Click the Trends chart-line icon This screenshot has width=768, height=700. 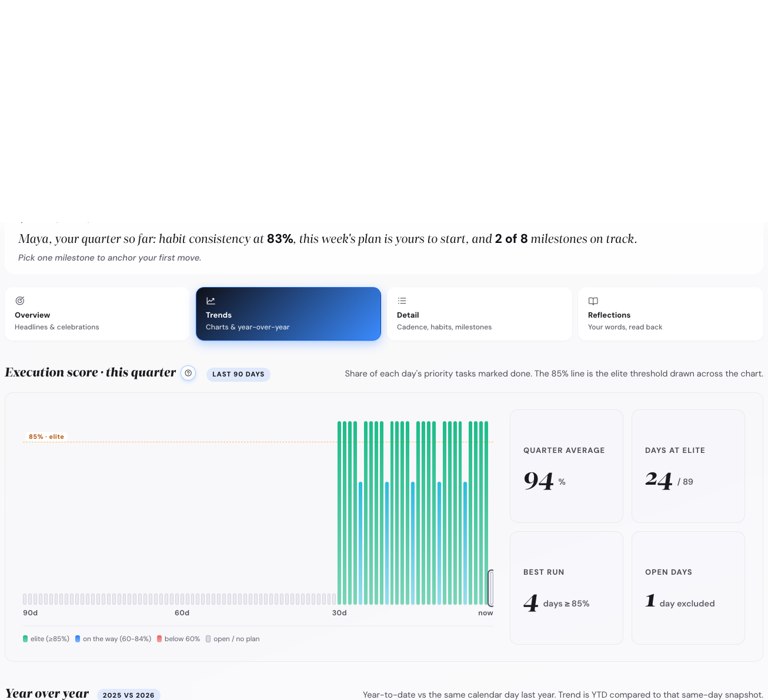pos(211,301)
